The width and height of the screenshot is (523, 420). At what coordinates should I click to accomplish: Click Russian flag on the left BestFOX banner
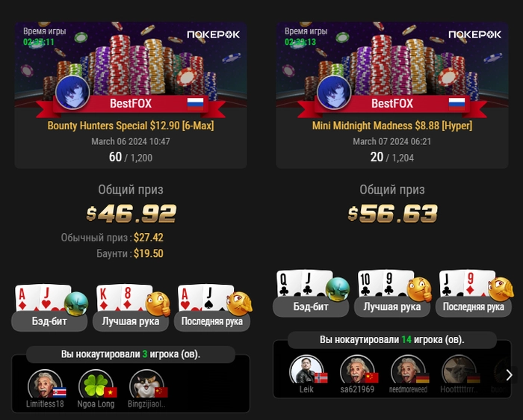click(196, 104)
